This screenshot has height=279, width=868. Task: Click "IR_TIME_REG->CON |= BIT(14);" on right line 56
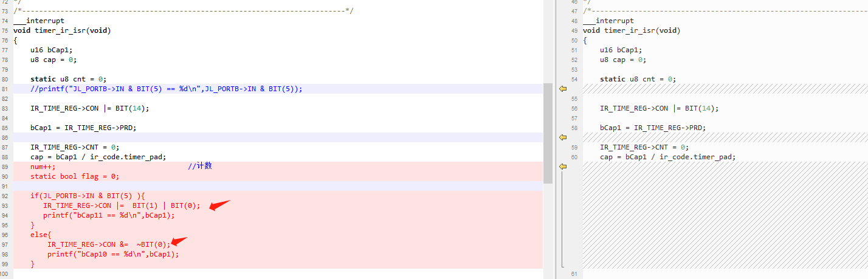(660, 108)
